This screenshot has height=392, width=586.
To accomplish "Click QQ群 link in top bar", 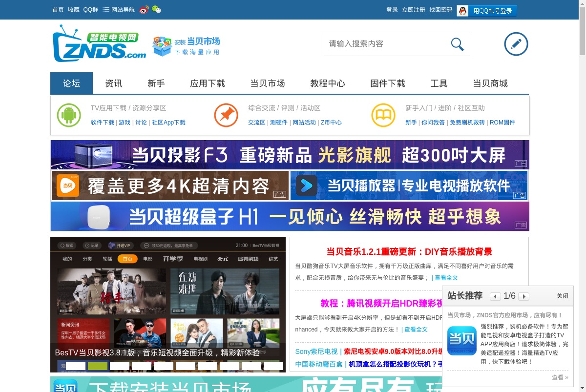I will 91,10.
